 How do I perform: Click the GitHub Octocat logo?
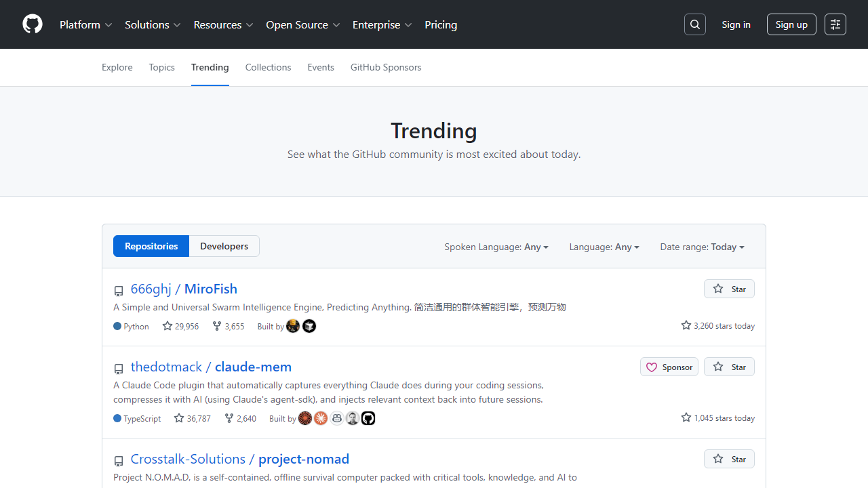coord(33,24)
